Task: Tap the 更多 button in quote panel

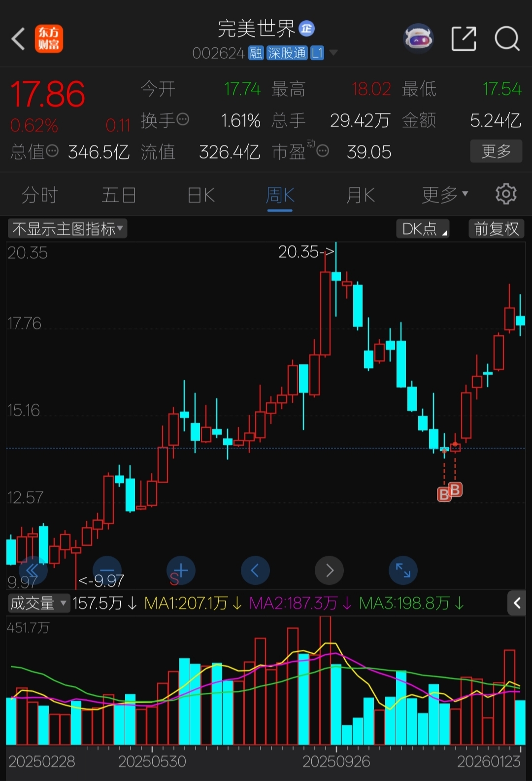Action: pyautogui.click(x=496, y=151)
